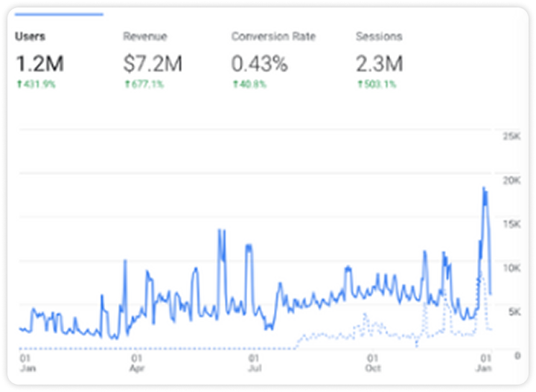Click the blue active-tab indicator above Users
Viewport: 536px width, 392px height.
pos(60,14)
